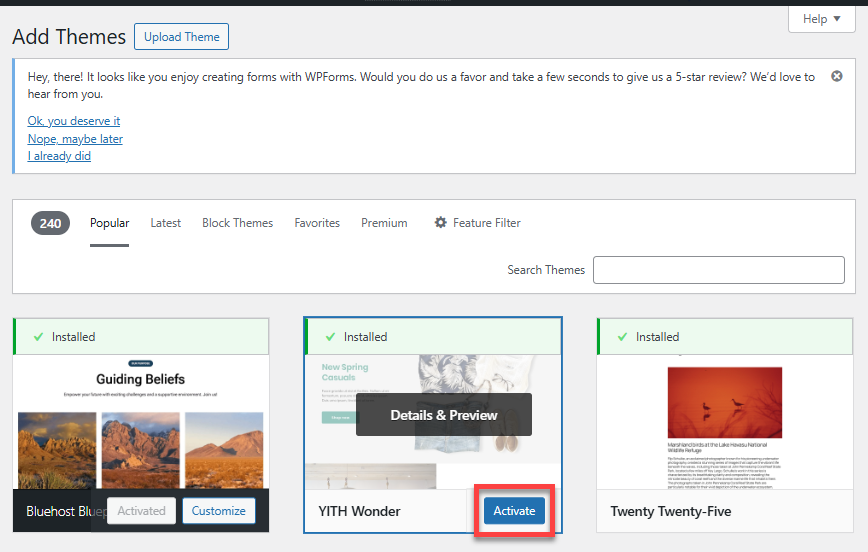Switch to the Latest tab
This screenshot has width=868, height=552.
166,223
